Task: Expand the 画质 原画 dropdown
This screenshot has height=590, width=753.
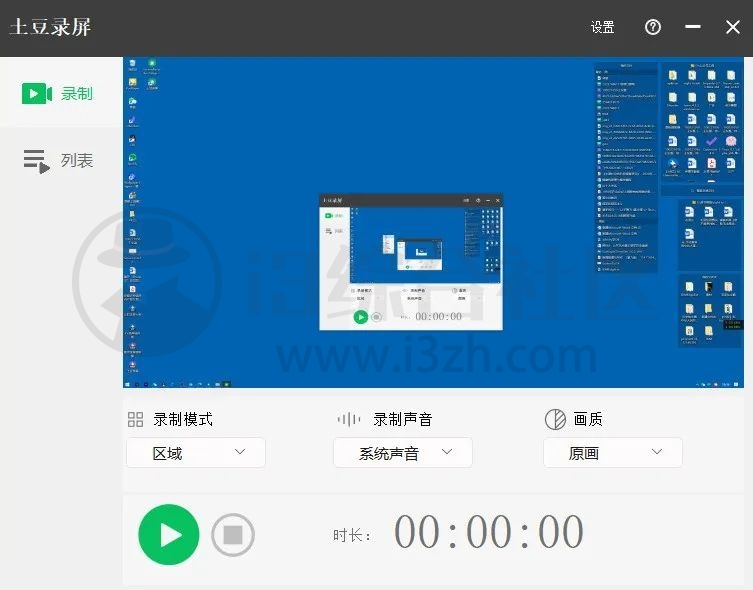Action: pos(613,453)
